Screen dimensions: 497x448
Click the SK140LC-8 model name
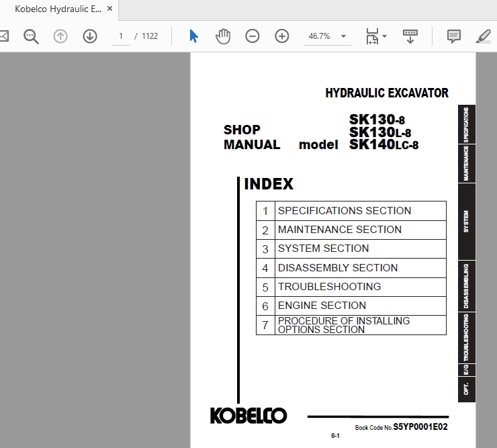(384, 144)
